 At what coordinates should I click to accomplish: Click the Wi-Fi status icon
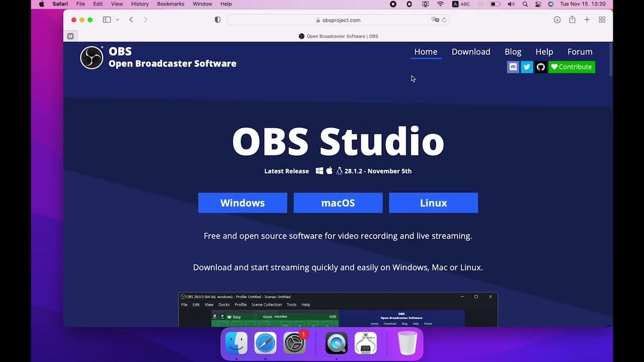coord(441,4)
